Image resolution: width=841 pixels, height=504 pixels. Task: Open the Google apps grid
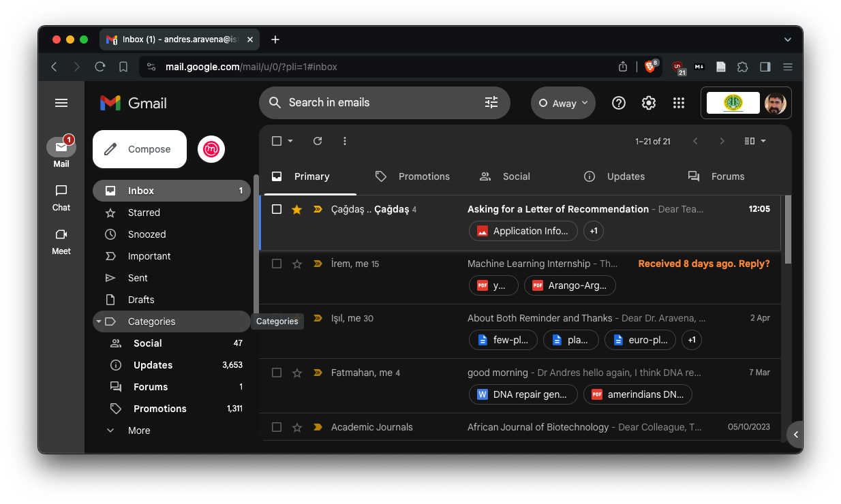point(678,103)
